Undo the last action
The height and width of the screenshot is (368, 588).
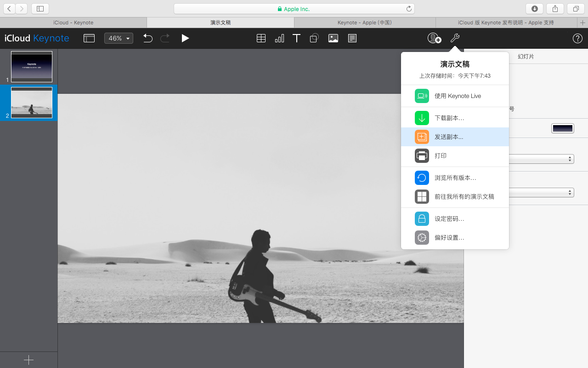point(147,38)
